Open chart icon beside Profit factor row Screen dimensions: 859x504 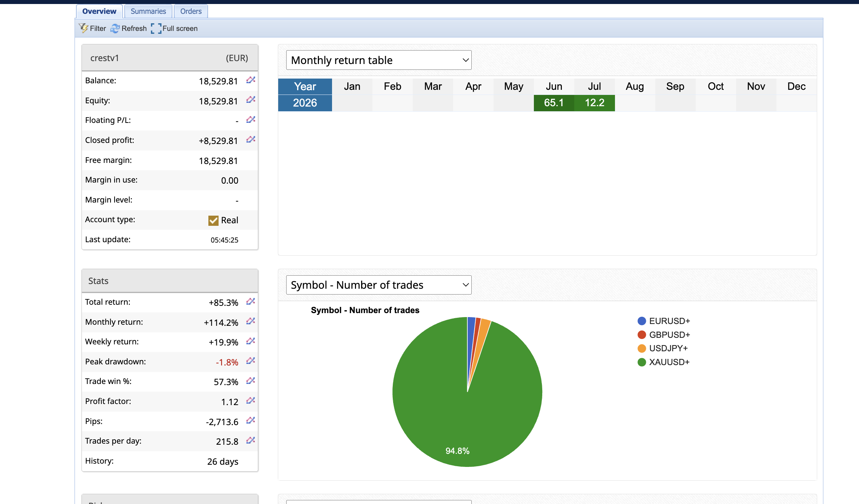[251, 401]
